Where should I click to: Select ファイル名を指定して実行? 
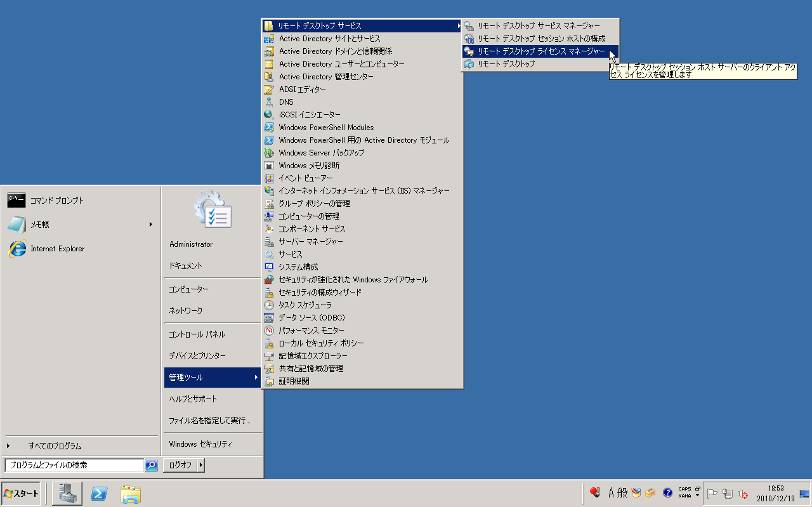click(x=213, y=421)
